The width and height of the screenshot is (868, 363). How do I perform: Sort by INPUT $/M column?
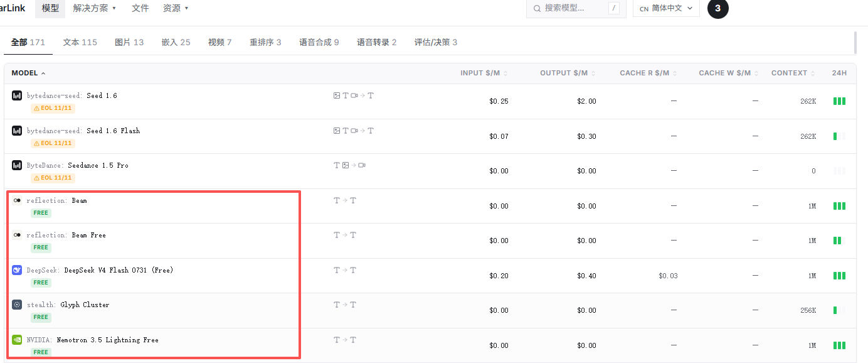click(484, 73)
